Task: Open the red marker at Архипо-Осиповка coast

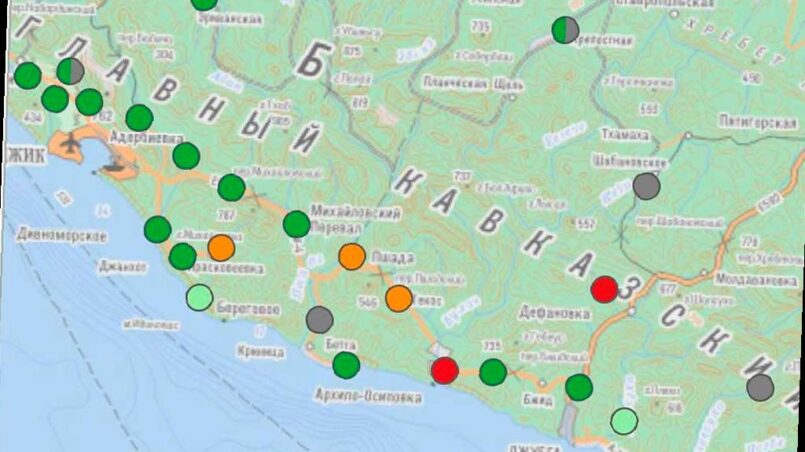Action: click(445, 370)
